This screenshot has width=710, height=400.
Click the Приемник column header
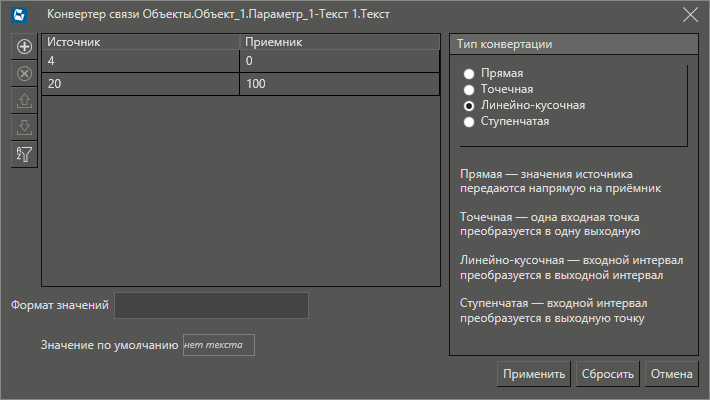[x=340, y=42]
